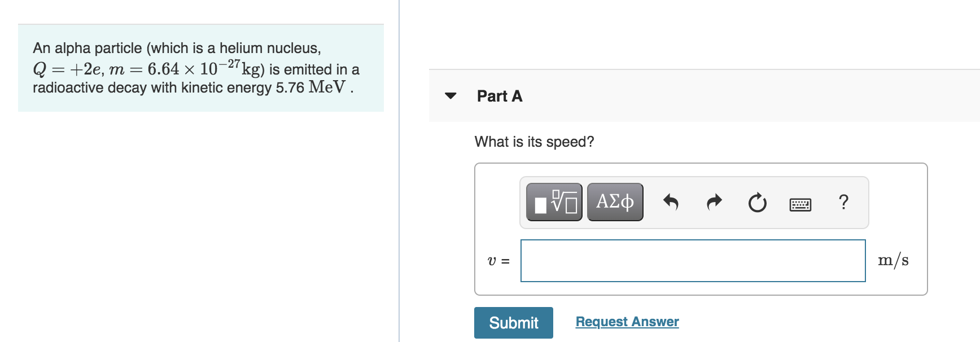The width and height of the screenshot is (980, 342).
Task: Open the Greek symbols ΑΣφ palette
Action: (615, 201)
